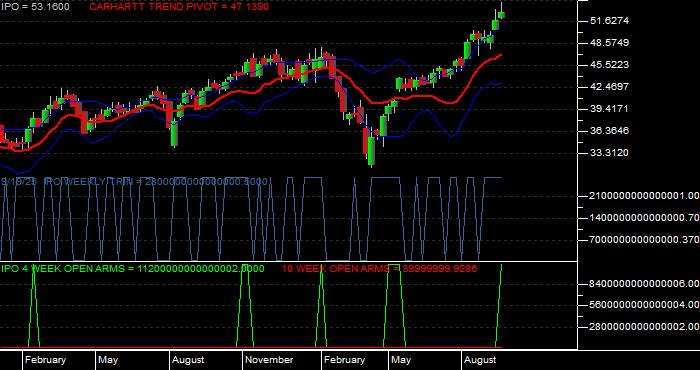700x370 pixels.
Task: Click the lowest green candlestick near 33.3120
Action: click(x=371, y=151)
